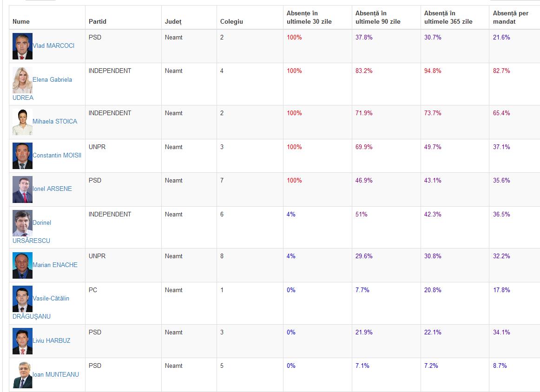Screen dimensions: 540x392
Task: Sort by Colegiu column header
Action: (x=231, y=21)
